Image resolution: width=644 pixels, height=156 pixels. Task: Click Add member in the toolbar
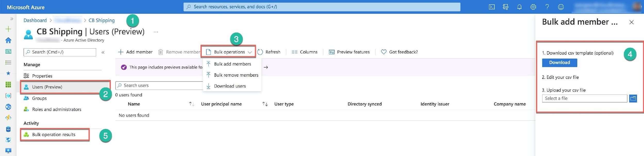click(x=135, y=52)
